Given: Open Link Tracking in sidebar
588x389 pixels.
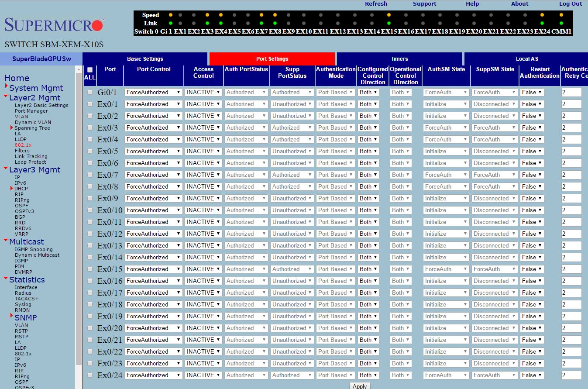Looking at the screenshot, I should [x=31, y=156].
